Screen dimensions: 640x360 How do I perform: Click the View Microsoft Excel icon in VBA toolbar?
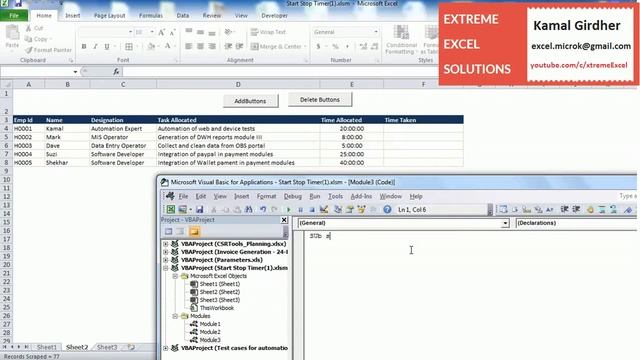171,210
